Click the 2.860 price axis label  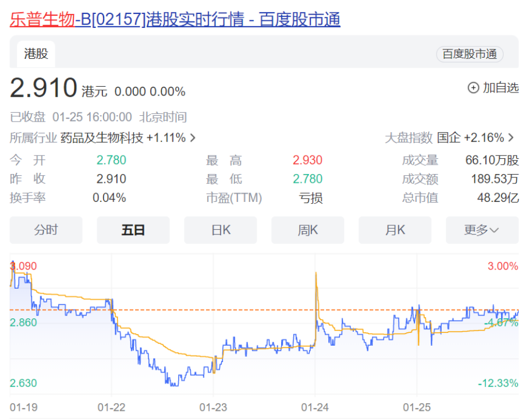tap(23, 322)
